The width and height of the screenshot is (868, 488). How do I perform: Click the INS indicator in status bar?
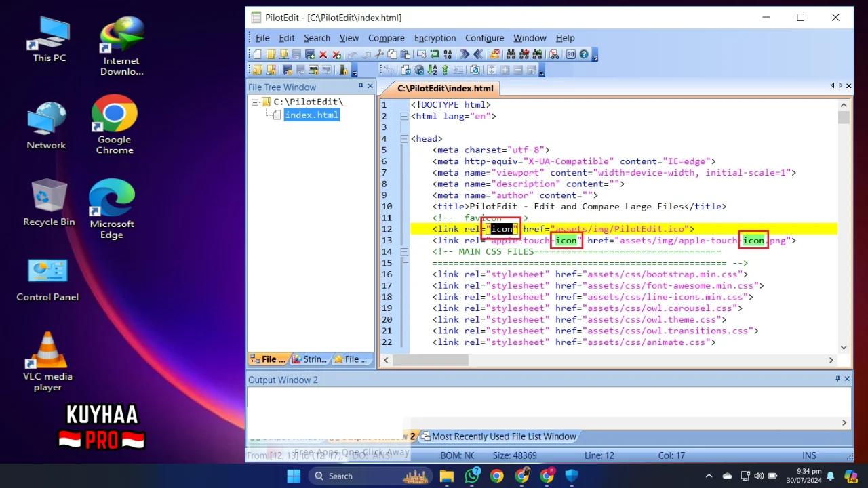point(809,455)
